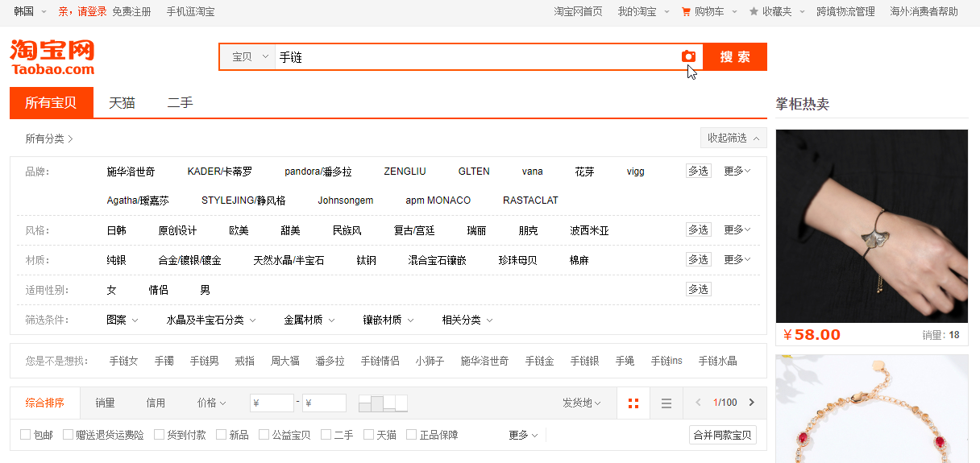Open the 相关分类 dropdown
980x463 pixels.
(x=467, y=320)
